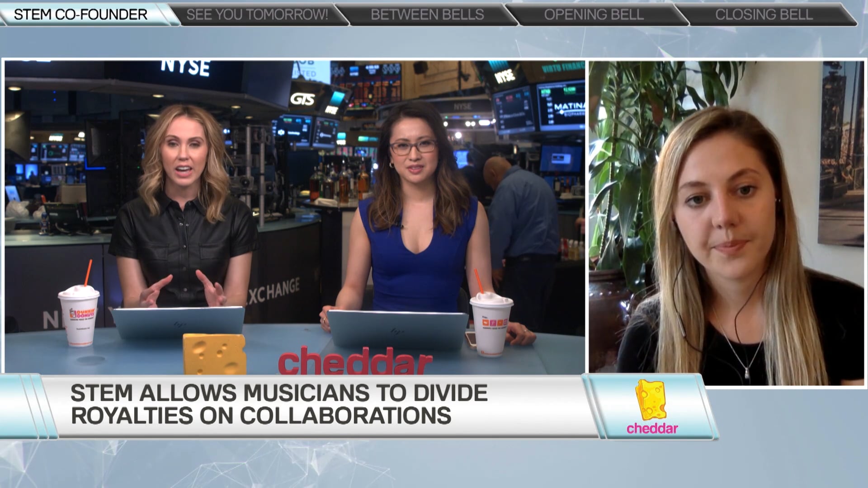Click the GTS sign in the studio

pos(302,99)
